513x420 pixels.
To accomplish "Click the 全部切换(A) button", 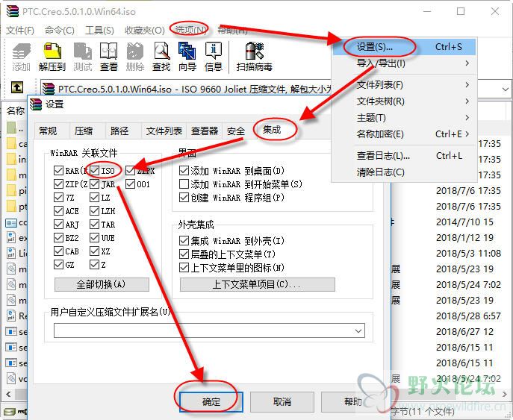I will click(102, 284).
